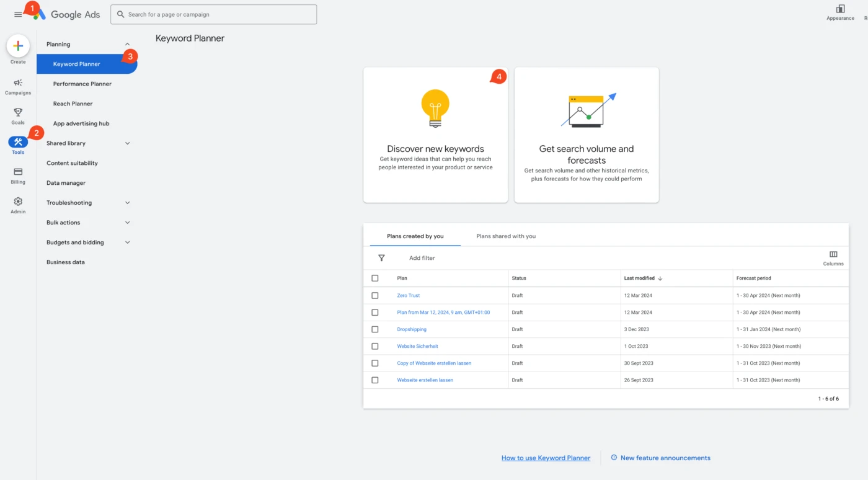The width and height of the screenshot is (868, 480).
Task: Open Content suitability
Action: click(72, 163)
